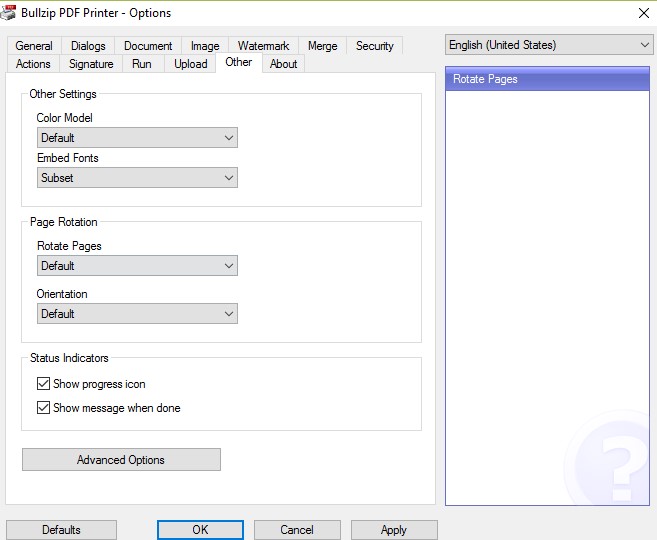Image resolution: width=657 pixels, height=540 pixels.
Task: Toggle Show progress icon checkbox
Action: click(44, 384)
